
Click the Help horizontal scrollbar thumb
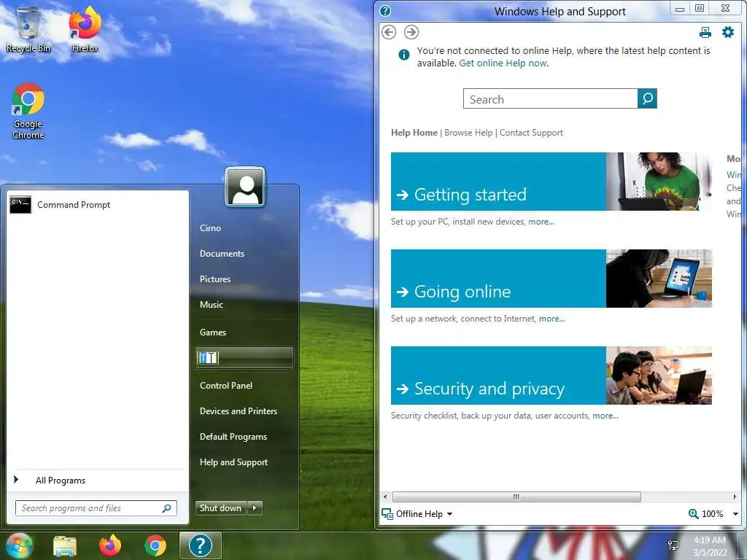tap(516, 497)
